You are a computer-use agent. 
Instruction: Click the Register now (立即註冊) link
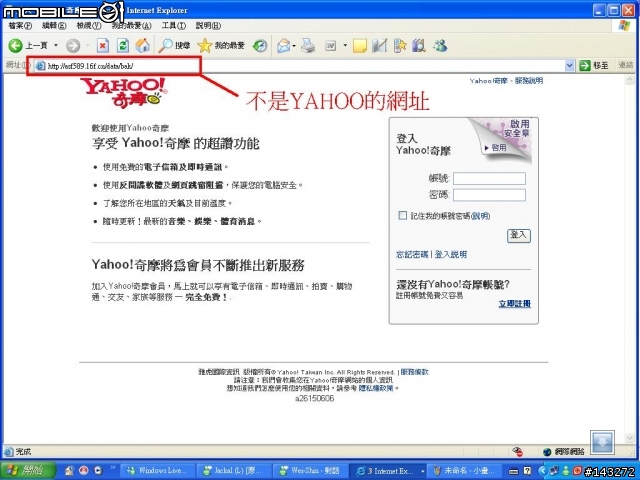[x=514, y=303]
